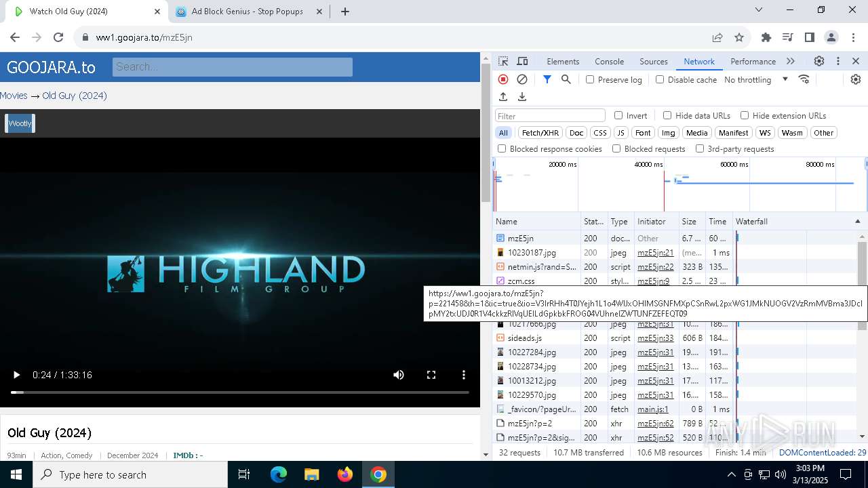Open Chrome main menu dots
This screenshot has width=868, height=488.
(853, 37)
